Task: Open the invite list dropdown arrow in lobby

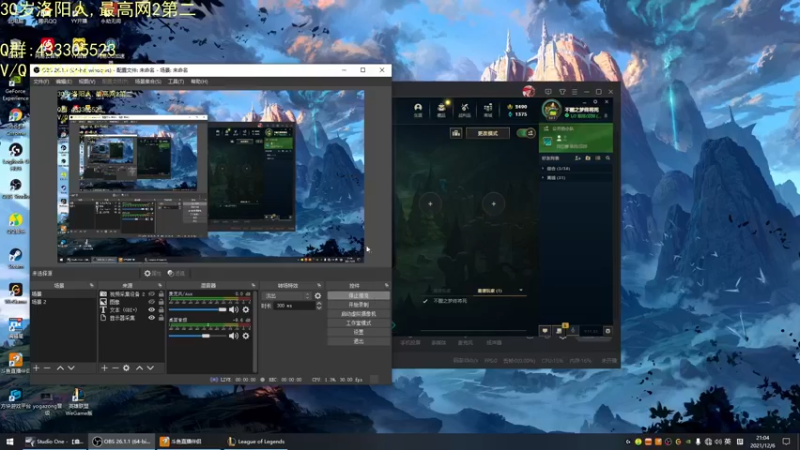Action: pyautogui.click(x=521, y=290)
